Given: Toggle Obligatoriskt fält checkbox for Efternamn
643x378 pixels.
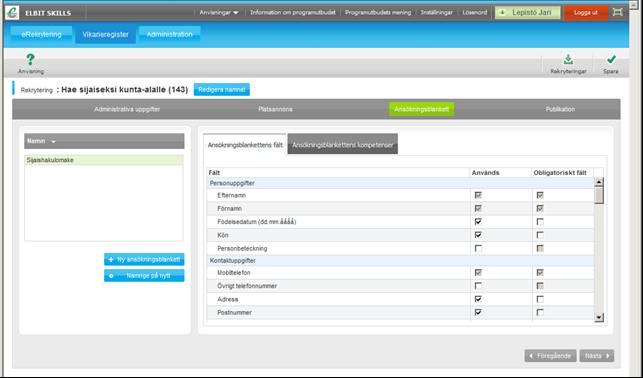Looking at the screenshot, I should click(x=540, y=196).
